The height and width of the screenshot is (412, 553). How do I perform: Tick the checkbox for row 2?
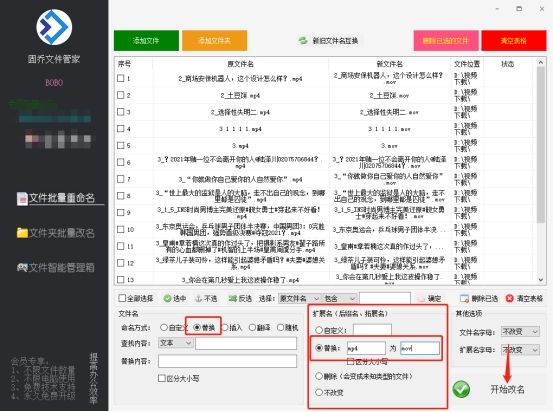tap(121, 95)
